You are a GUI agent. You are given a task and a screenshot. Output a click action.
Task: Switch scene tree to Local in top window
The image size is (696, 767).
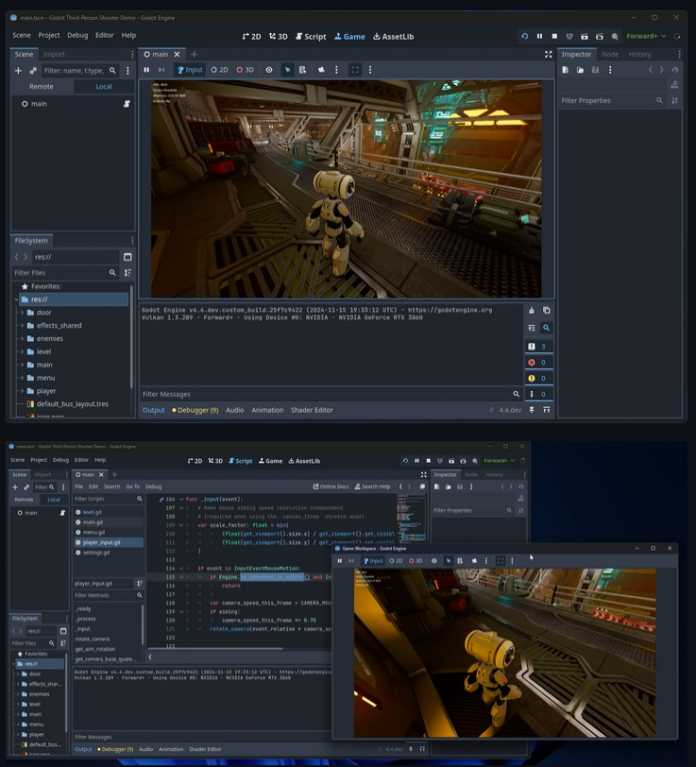point(104,87)
